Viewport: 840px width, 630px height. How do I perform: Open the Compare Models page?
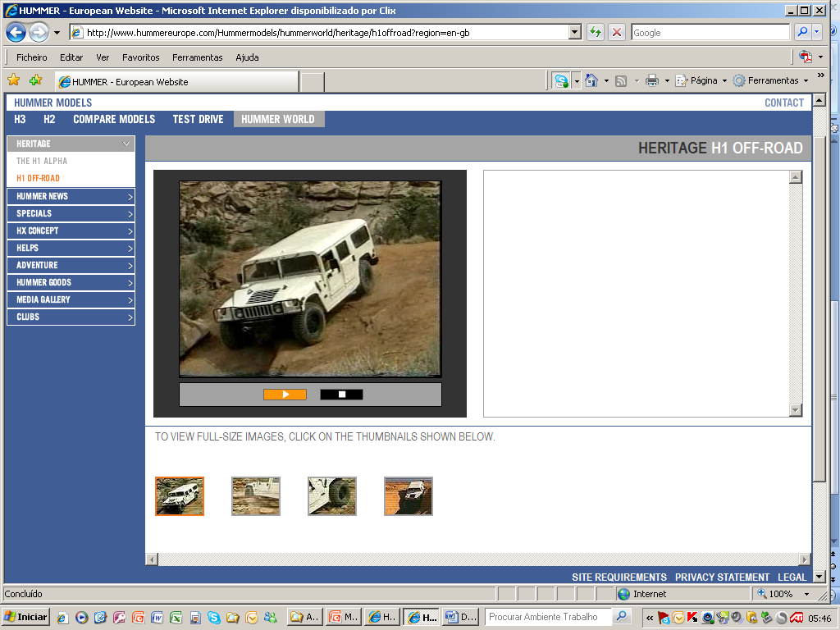click(114, 119)
